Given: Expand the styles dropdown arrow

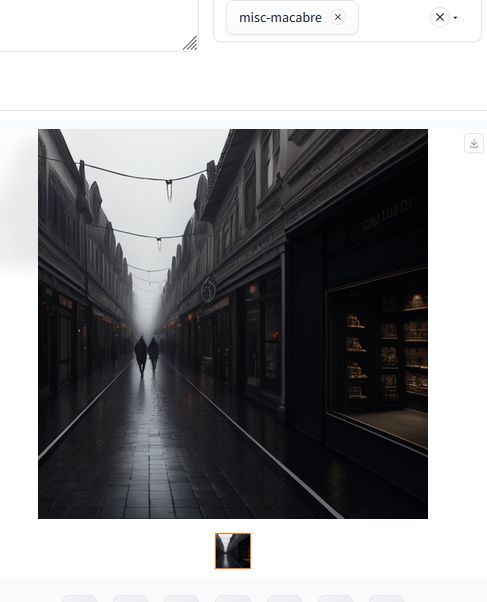Looking at the screenshot, I should 456,18.
